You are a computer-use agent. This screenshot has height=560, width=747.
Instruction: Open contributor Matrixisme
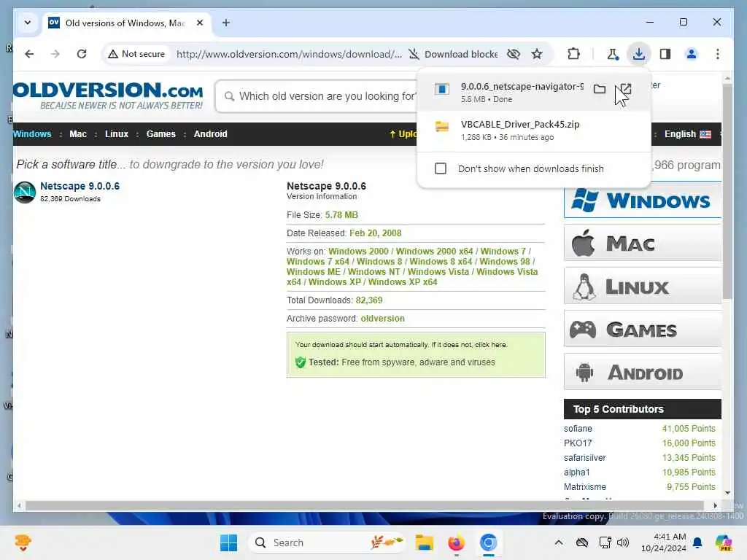(584, 486)
